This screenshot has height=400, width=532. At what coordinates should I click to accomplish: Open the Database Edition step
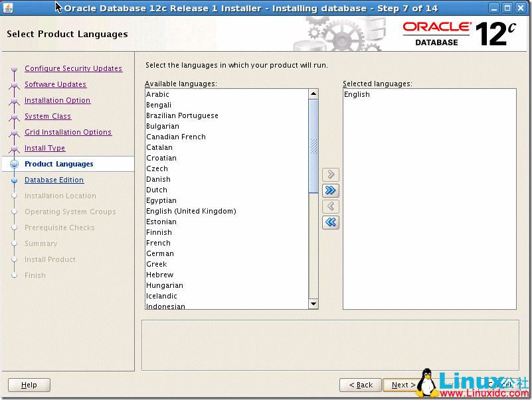pos(54,180)
